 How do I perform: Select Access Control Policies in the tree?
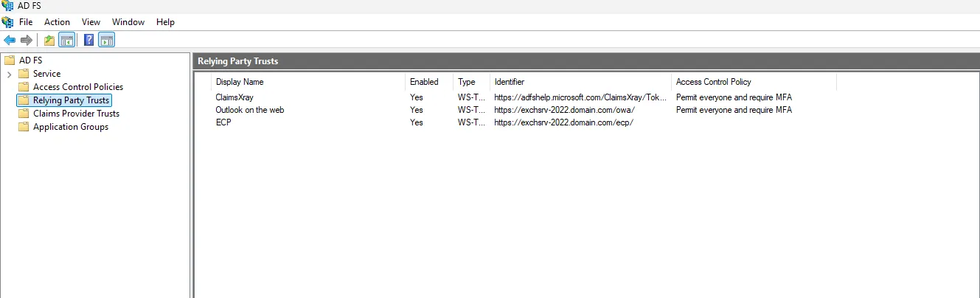pyautogui.click(x=77, y=87)
